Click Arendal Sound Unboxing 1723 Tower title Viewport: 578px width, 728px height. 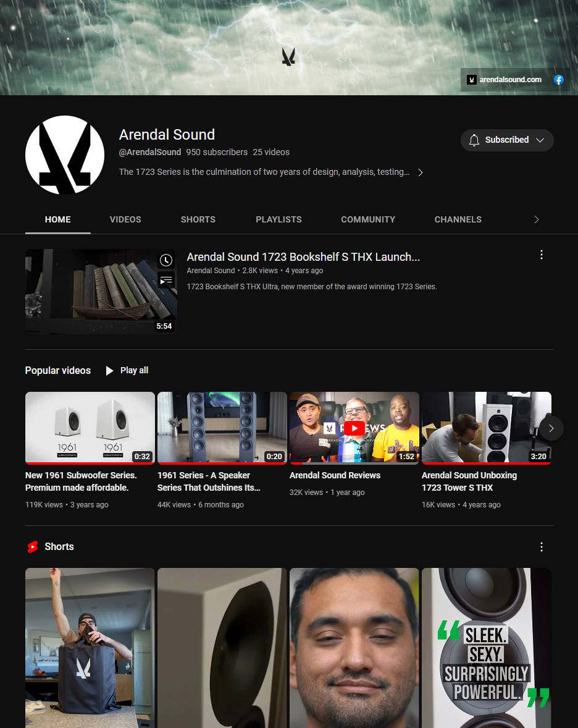coord(469,481)
